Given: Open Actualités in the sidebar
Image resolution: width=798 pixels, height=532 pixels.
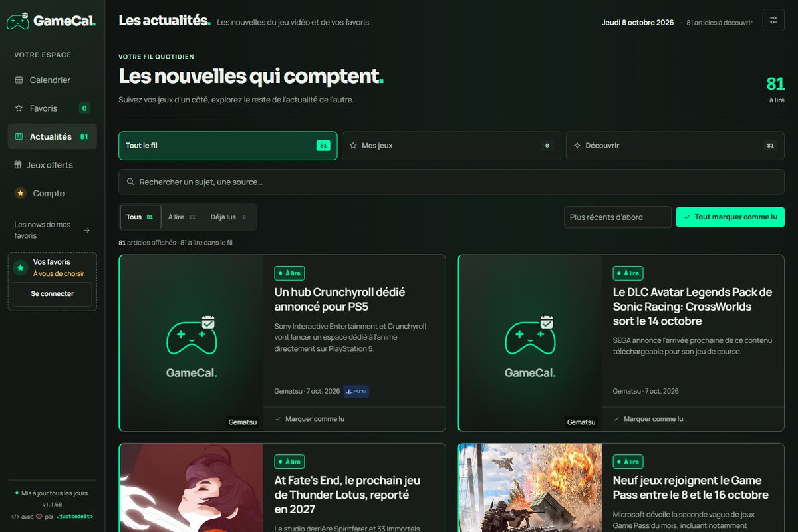Looking at the screenshot, I should (53, 136).
